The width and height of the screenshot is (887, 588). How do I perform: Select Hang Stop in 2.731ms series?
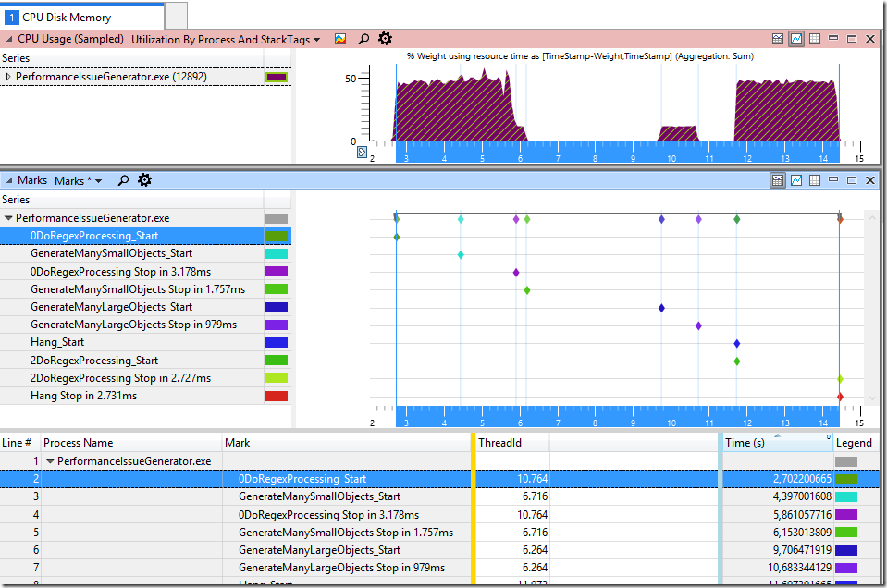(145, 396)
